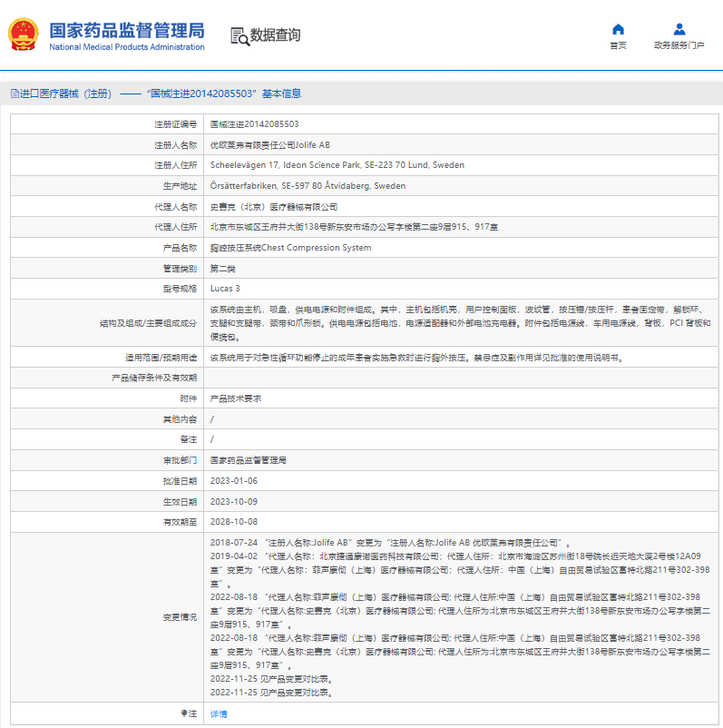This screenshot has width=723, height=728.
Task: Click model value Lucas 3
Action: [225, 289]
